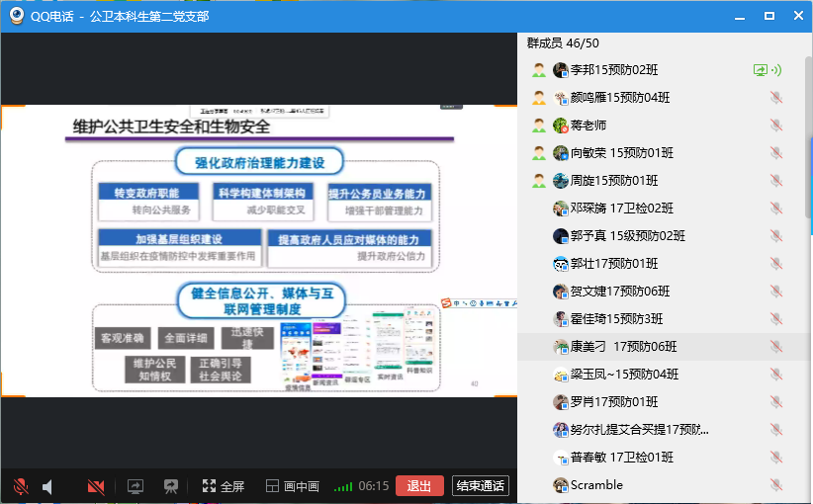Click the muted mic icon for 颜鸣雁
This screenshot has height=504, width=813.
(x=776, y=98)
